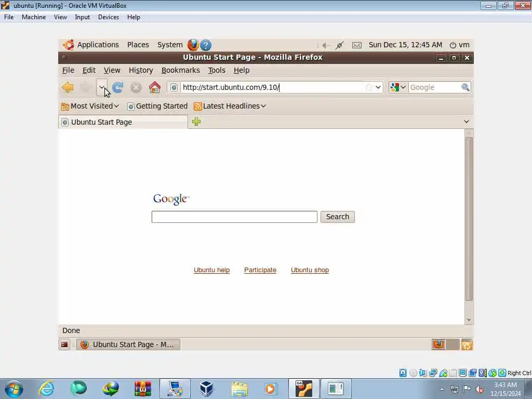Open the list all tabs dropdown
The width and height of the screenshot is (532, 399).
[466, 122]
